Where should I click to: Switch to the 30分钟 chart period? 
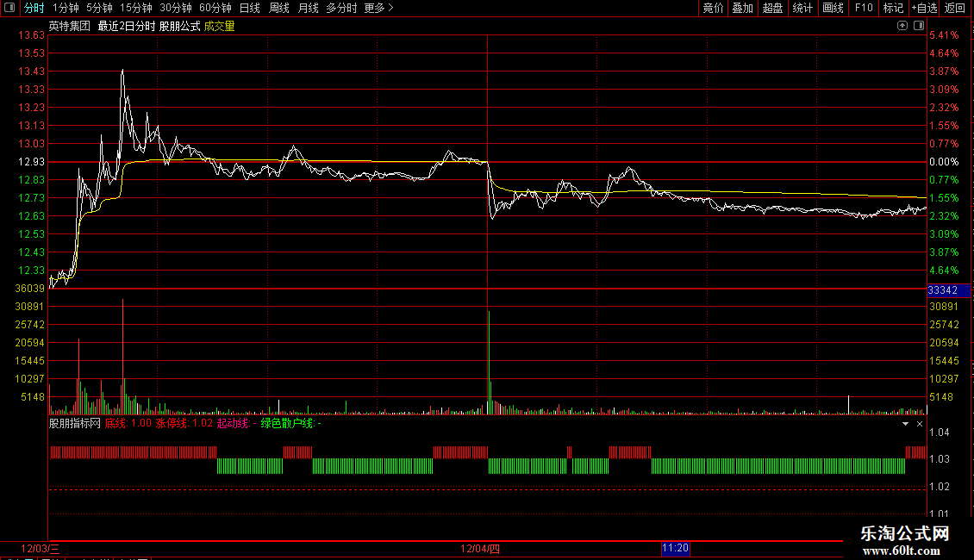point(176,8)
